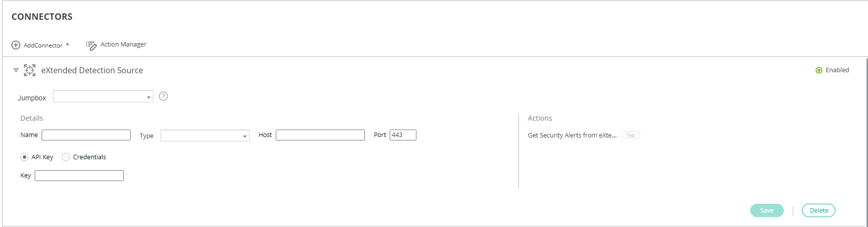Click the eXtended Detection Source crosshair icon
Screen dimensions: 868x227
click(30, 70)
